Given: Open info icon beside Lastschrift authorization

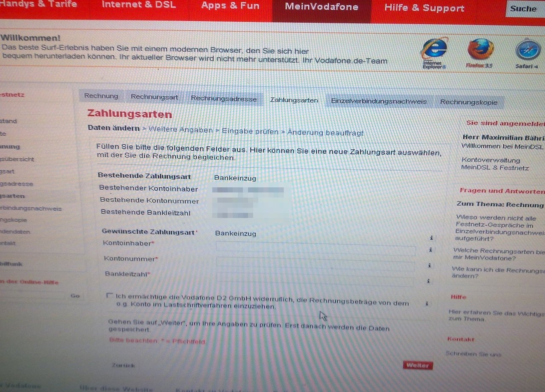Looking at the screenshot, I should pyautogui.click(x=426, y=304).
